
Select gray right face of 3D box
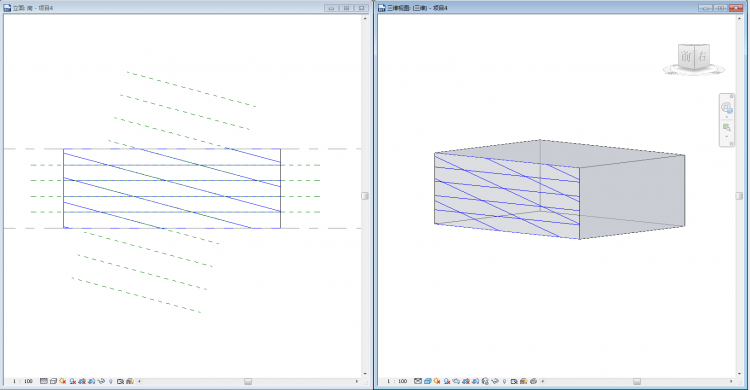coord(631,196)
